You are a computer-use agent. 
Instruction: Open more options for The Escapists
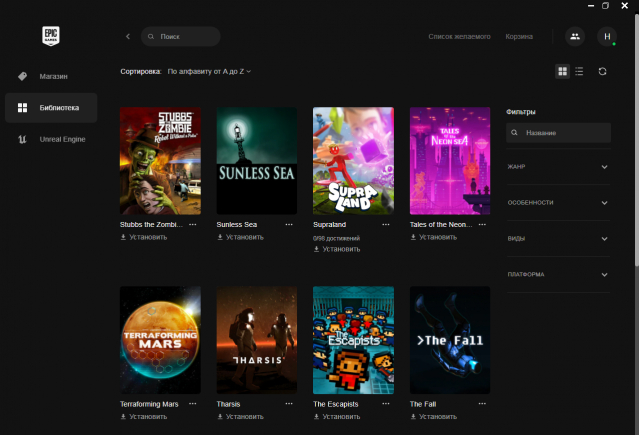(x=386, y=404)
